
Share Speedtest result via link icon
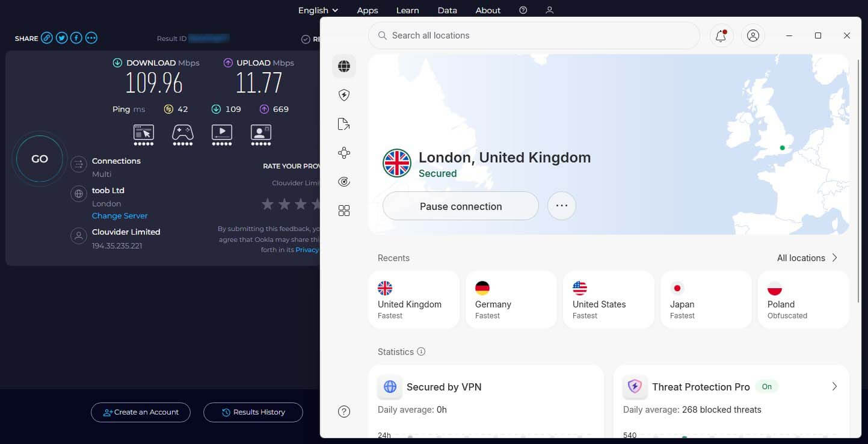(46, 38)
